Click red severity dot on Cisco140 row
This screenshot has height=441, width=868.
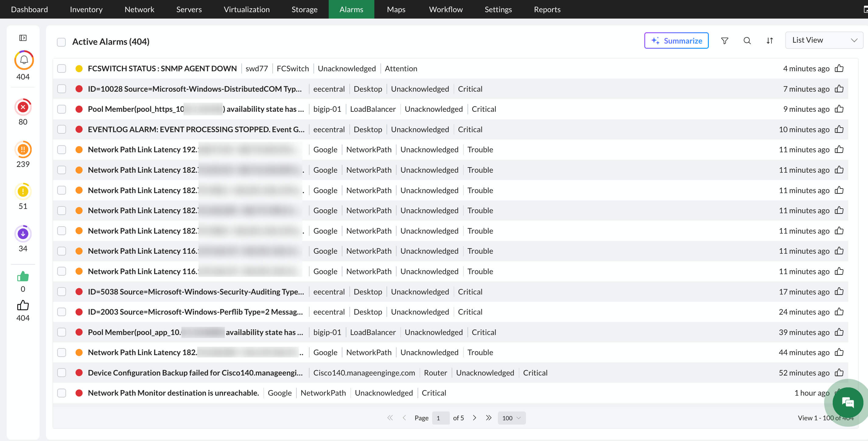click(x=79, y=372)
